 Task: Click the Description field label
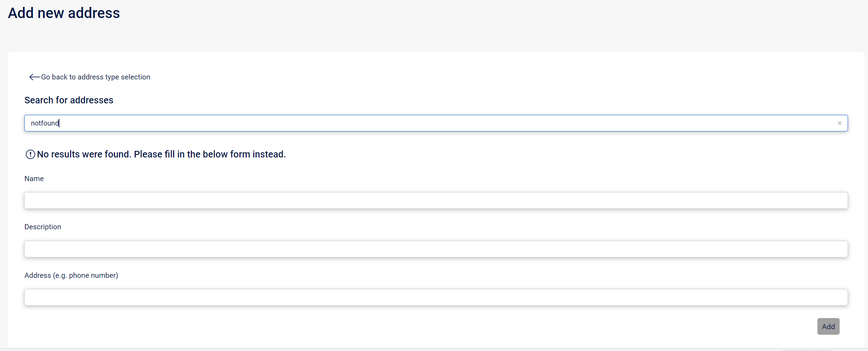click(43, 227)
